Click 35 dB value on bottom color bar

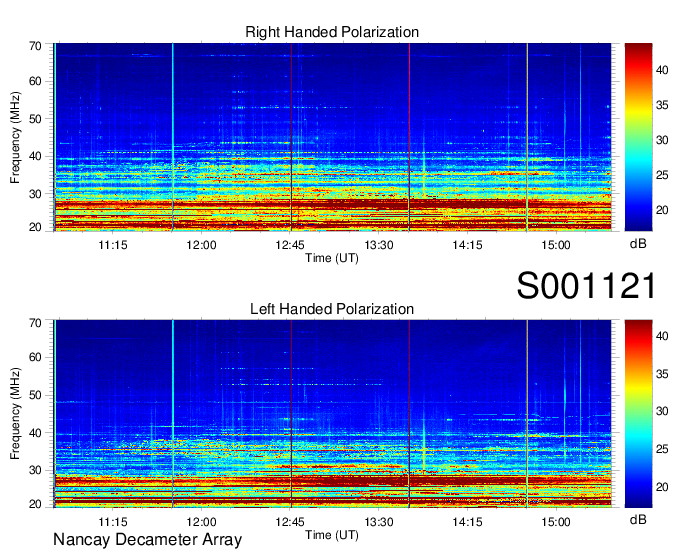click(662, 374)
